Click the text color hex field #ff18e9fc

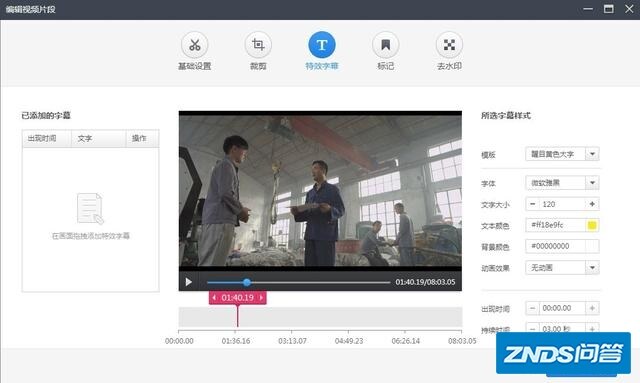(x=556, y=225)
